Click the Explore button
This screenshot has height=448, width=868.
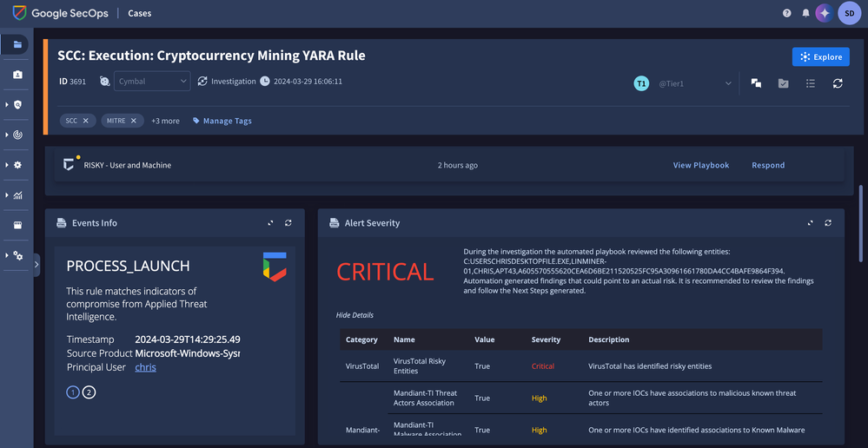pos(820,56)
